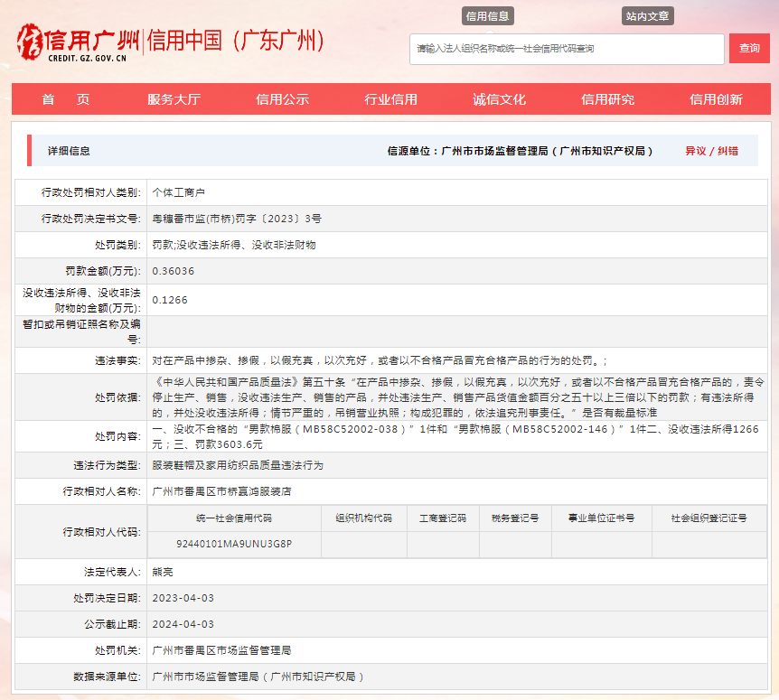Open 信用研究 navigation item

coord(607,99)
